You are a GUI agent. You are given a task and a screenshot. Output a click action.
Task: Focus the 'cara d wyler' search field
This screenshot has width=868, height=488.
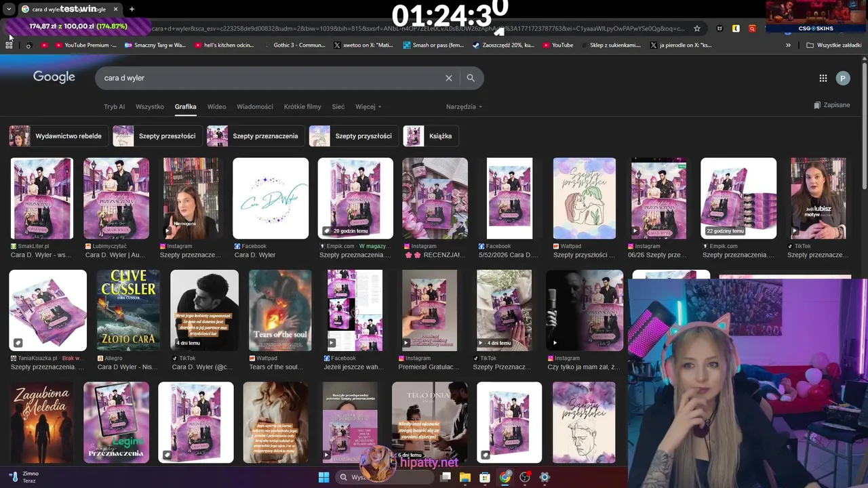(271, 78)
